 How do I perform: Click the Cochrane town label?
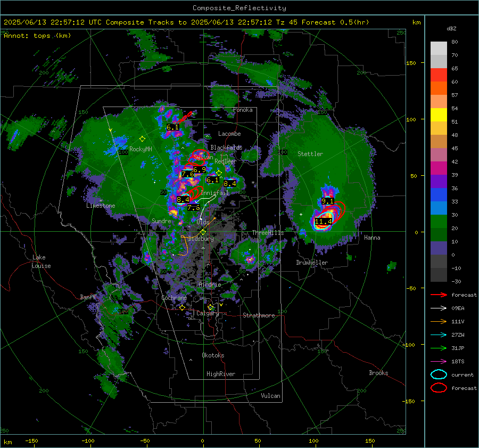click(x=174, y=298)
